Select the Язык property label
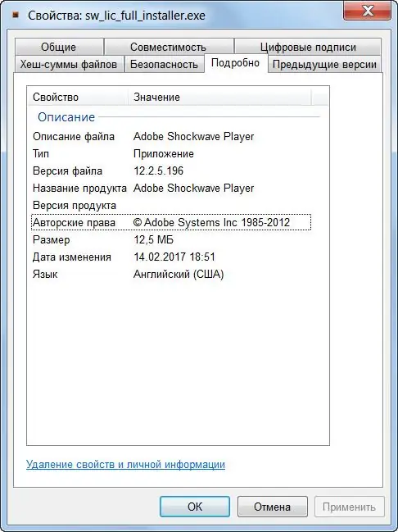The width and height of the screenshot is (398, 532). click(45, 274)
